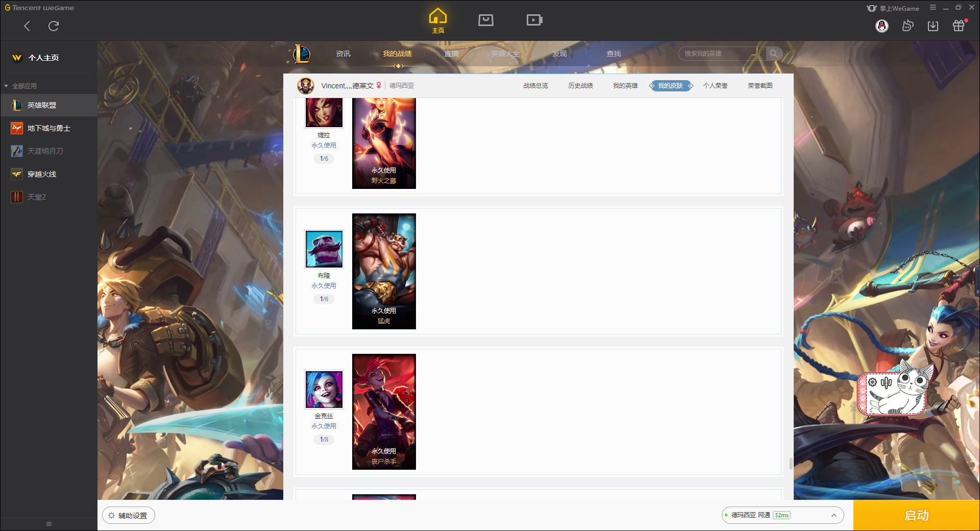
Task: Click the QQ penguin avatar icon
Action: (882, 26)
